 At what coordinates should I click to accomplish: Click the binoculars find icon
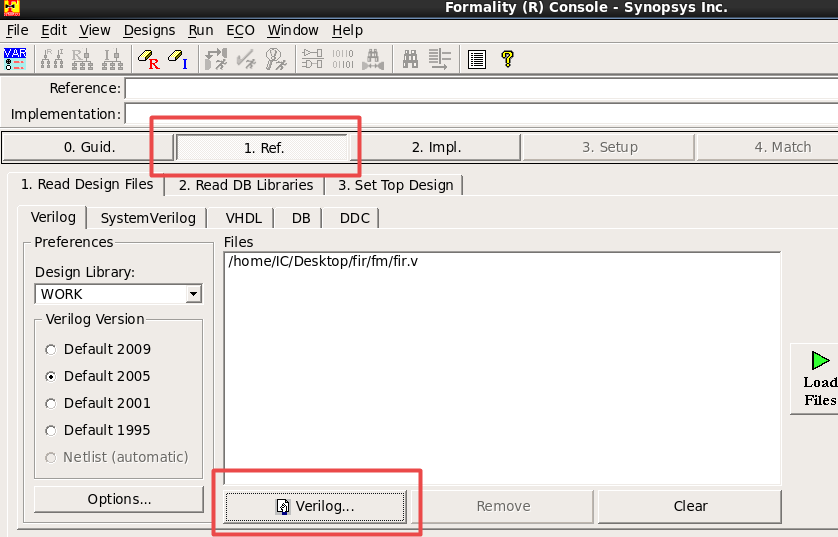(410, 59)
